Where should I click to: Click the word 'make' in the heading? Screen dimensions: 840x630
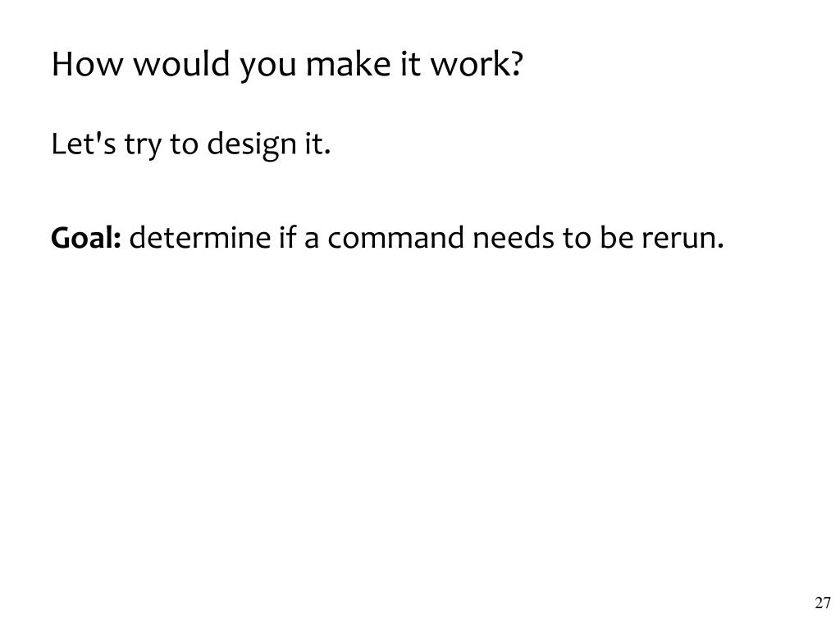(x=348, y=64)
